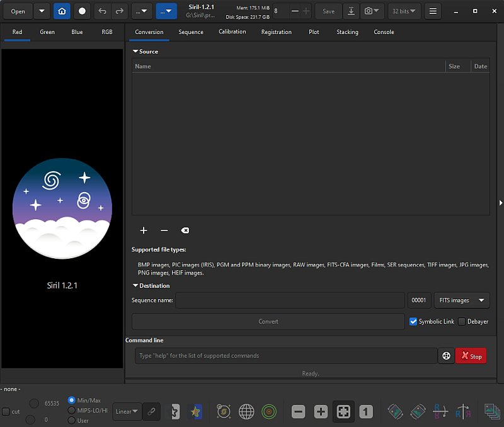Expand the right side panel arrow
This screenshot has width=504, height=427.
(x=500, y=203)
